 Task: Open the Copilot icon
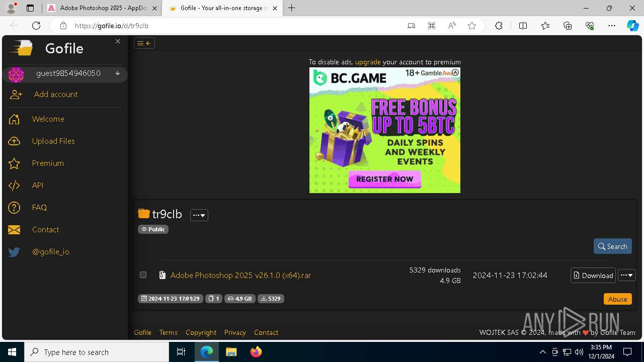click(x=632, y=26)
